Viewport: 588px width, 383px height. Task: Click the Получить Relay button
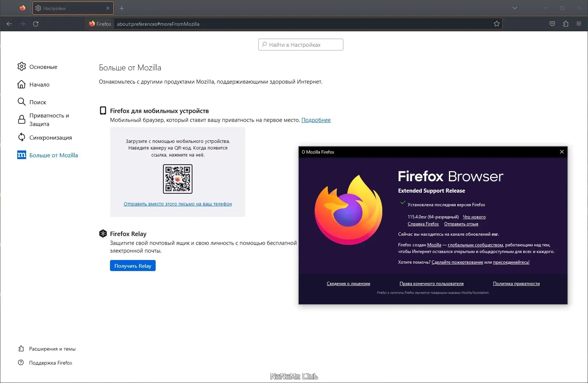pyautogui.click(x=133, y=266)
